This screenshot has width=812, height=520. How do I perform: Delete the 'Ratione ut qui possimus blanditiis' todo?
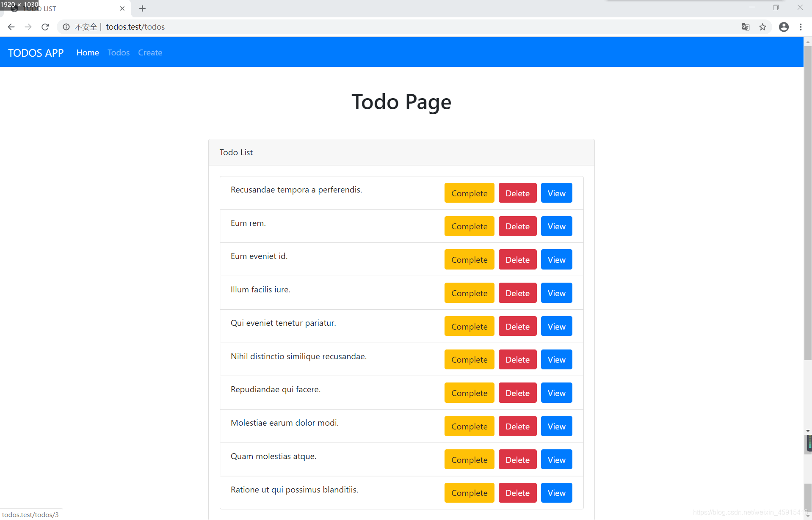pyautogui.click(x=517, y=492)
